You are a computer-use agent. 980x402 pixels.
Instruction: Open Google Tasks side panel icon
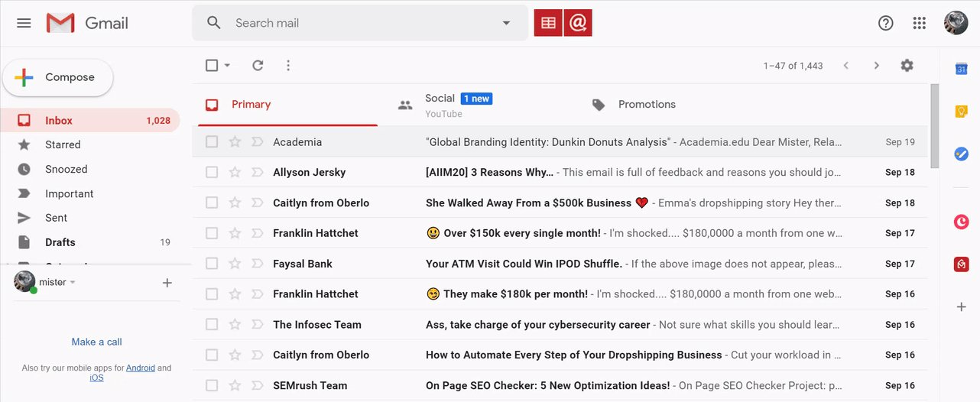[962, 154]
